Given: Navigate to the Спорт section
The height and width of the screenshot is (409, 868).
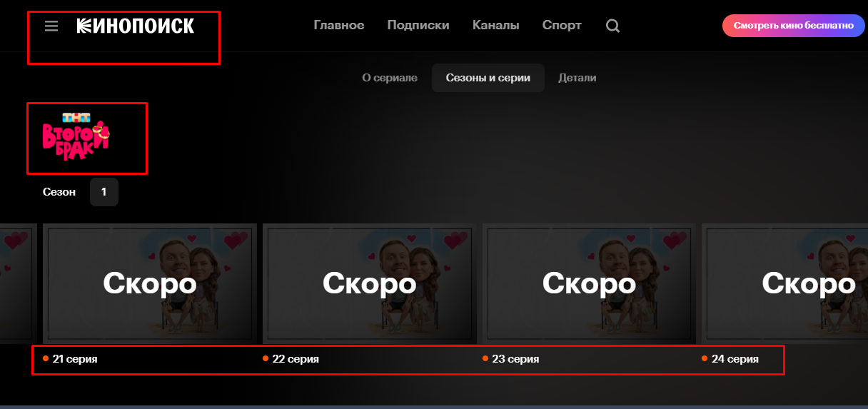Looking at the screenshot, I should pos(562,25).
